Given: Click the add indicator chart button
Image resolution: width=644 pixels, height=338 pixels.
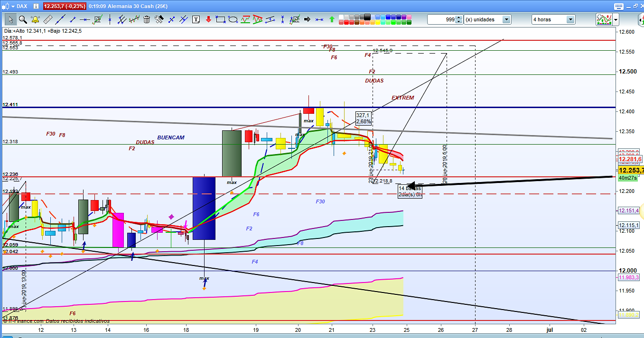Looking at the screenshot, I should [604, 19].
